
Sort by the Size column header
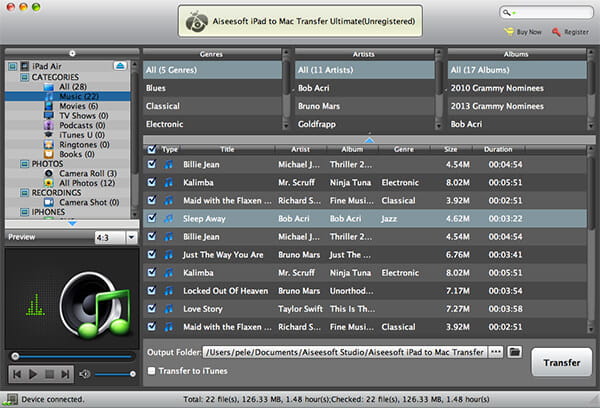click(451, 149)
